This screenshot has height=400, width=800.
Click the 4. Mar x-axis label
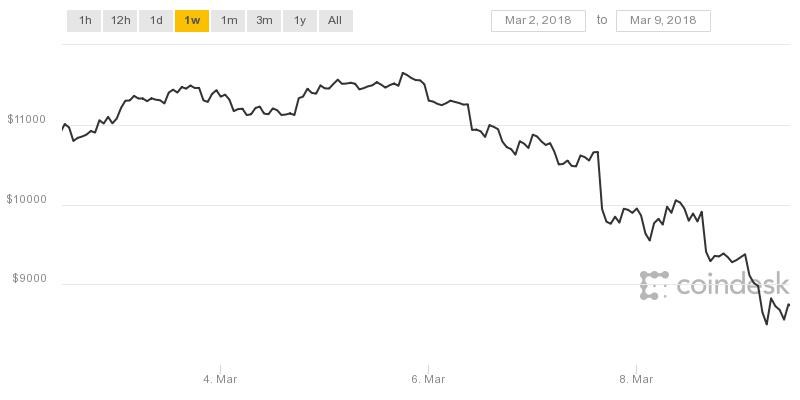pyautogui.click(x=220, y=379)
